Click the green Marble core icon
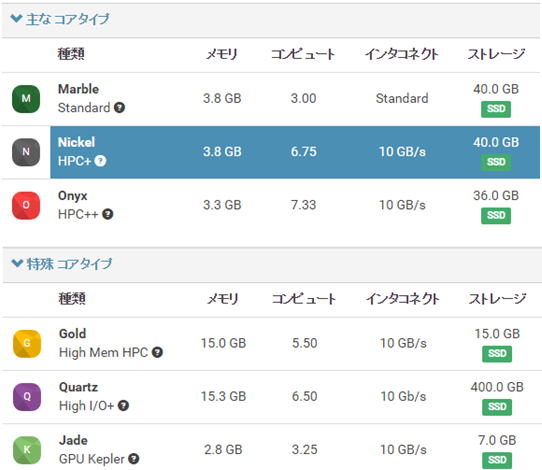Viewport: 542px width, 470px height. tap(26, 99)
